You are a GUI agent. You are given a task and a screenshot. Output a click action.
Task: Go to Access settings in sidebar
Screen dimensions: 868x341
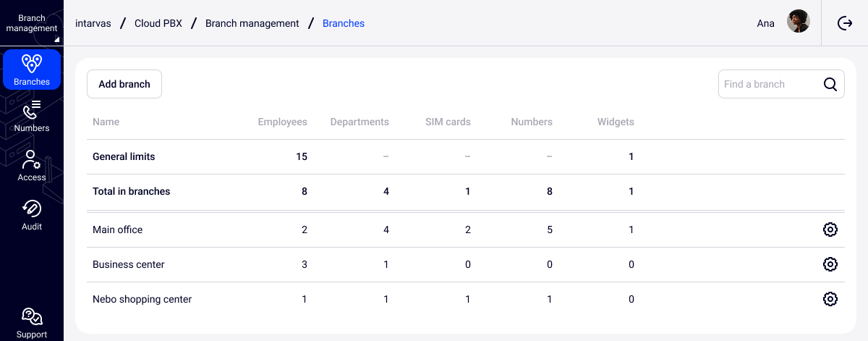pyautogui.click(x=32, y=166)
